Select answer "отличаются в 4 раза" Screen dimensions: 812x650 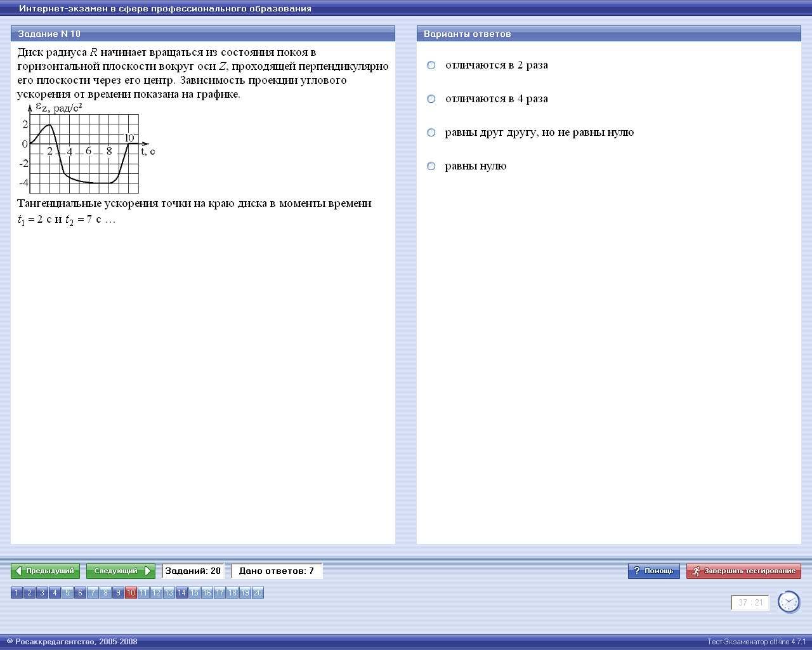(431, 99)
